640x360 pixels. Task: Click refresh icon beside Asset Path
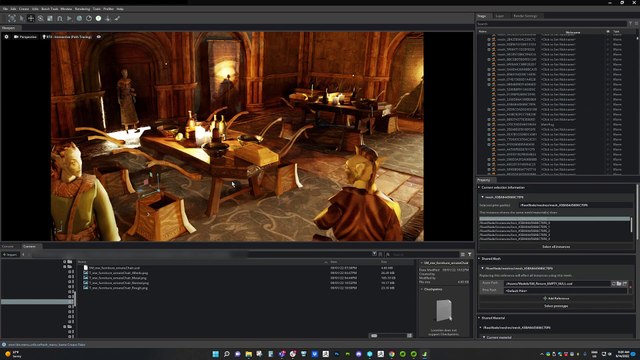coord(613,283)
